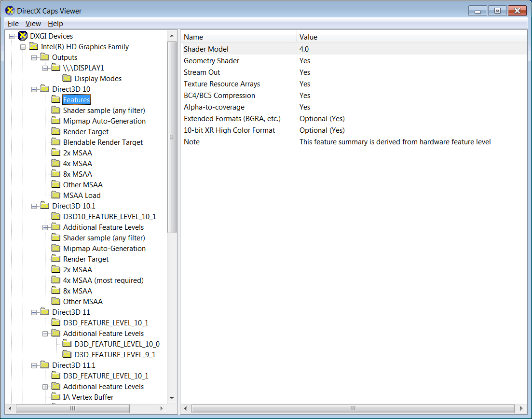The image size is (532, 419).
Task: Click the selected Features folder icon
Action: [x=55, y=99]
